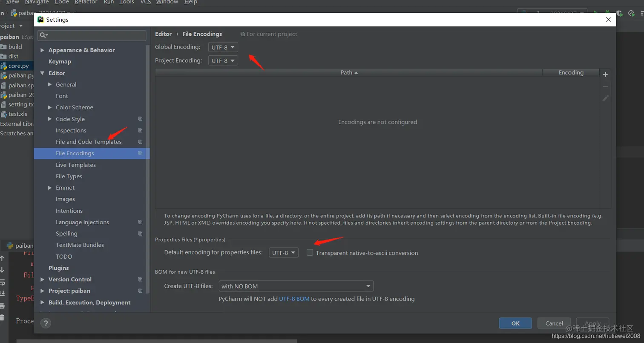Open the VCS menu

click(145, 2)
